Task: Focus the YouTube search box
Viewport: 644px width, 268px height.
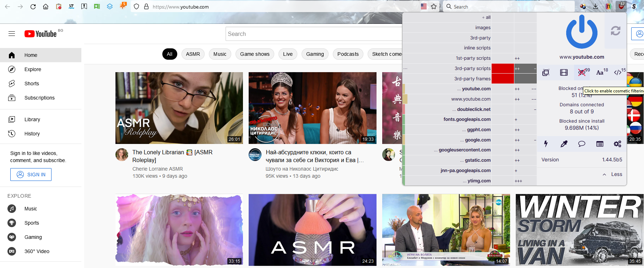Action: click(x=314, y=34)
